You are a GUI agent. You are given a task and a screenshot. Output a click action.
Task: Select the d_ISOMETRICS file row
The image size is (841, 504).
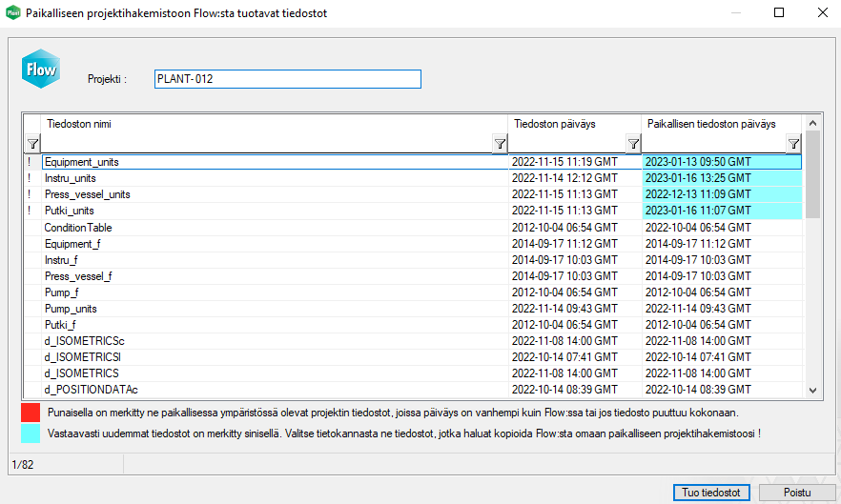(82, 373)
